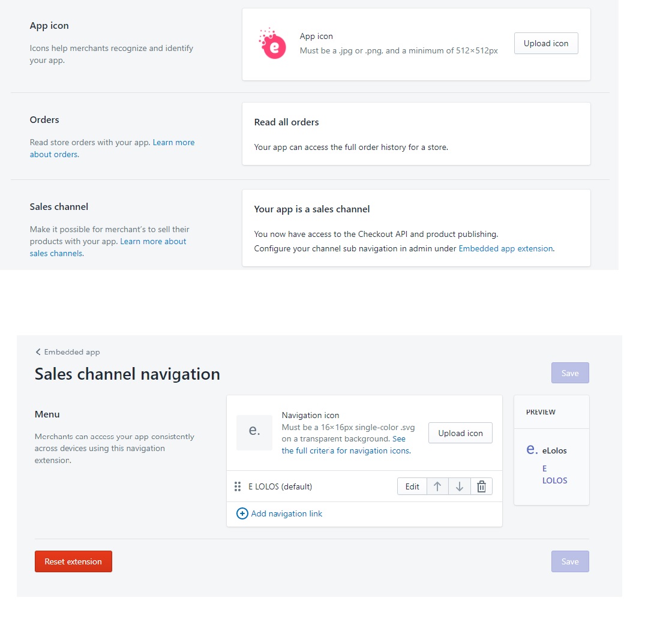Screen dimensions: 672x643
Task: Click the eLolos icon in the preview panel
Action: pos(532,449)
